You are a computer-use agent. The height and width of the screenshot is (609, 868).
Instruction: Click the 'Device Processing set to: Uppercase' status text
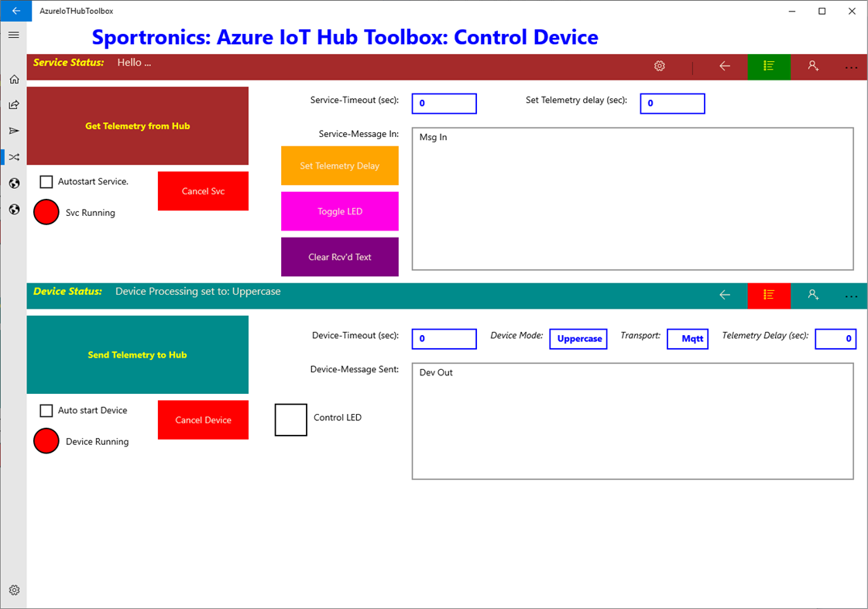197,292
